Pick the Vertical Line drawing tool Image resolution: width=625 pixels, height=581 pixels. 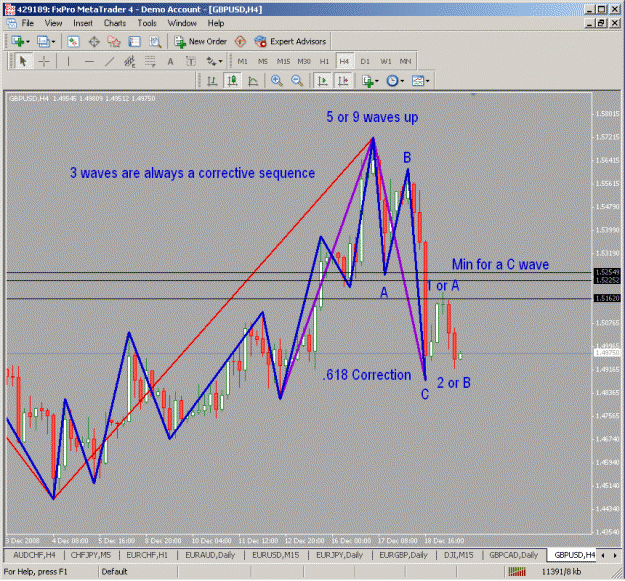69,61
